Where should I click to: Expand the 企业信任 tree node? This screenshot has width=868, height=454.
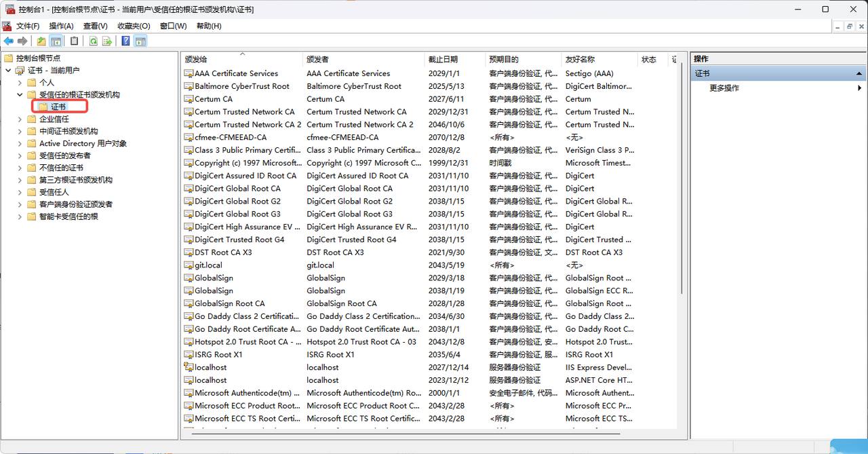click(20, 119)
